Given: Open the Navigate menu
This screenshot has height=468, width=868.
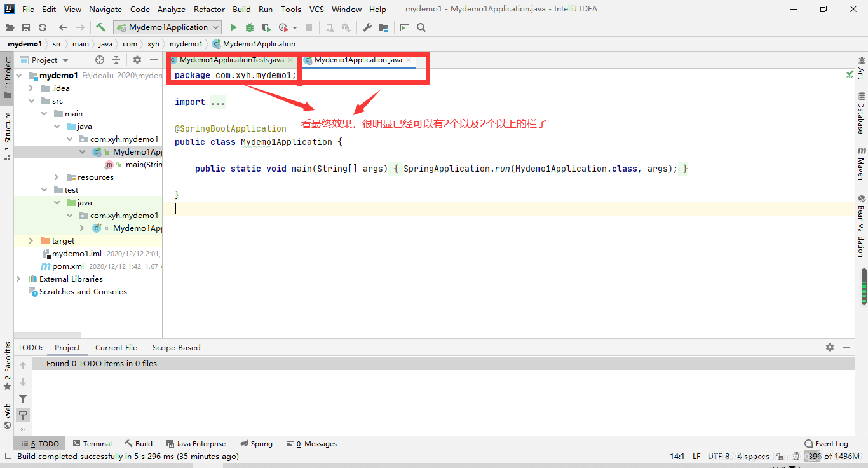Looking at the screenshot, I should click(x=105, y=9).
